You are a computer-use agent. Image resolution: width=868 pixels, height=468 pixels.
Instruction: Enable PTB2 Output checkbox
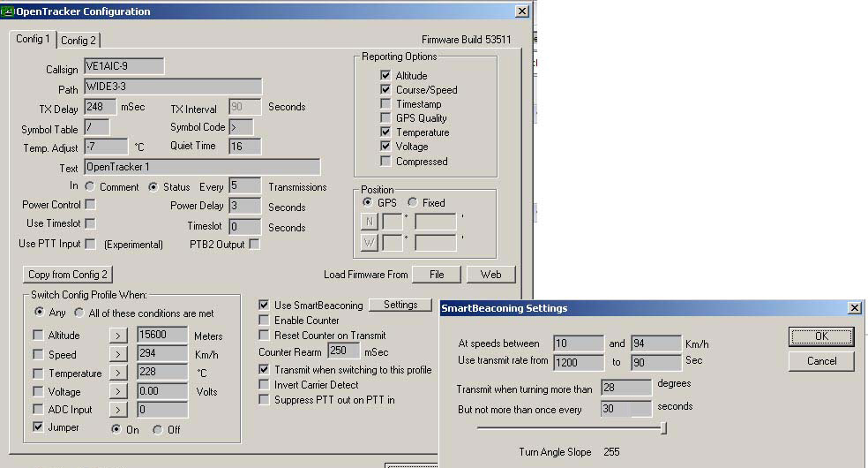(x=254, y=244)
